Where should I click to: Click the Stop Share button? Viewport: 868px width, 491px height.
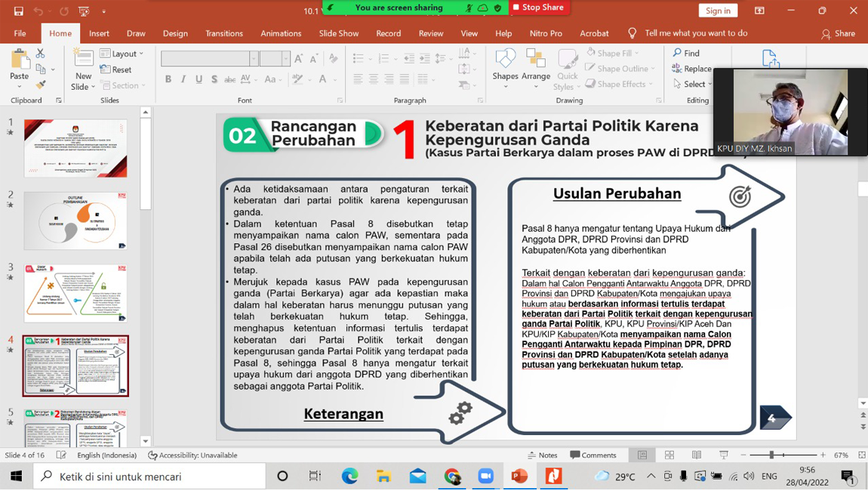pyautogui.click(x=538, y=8)
